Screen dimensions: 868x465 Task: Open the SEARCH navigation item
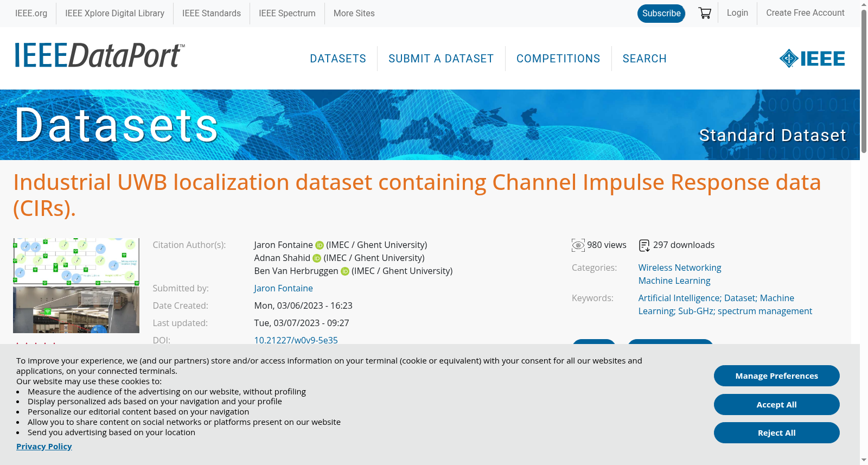[644, 59]
